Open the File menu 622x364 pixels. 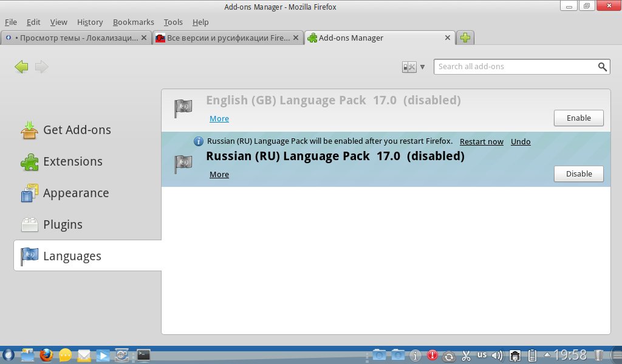coord(11,22)
